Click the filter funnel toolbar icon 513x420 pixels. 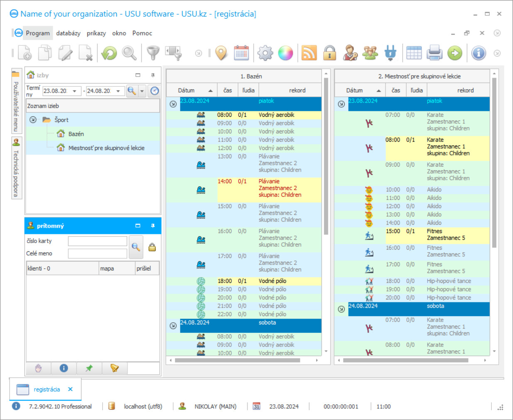click(x=153, y=53)
